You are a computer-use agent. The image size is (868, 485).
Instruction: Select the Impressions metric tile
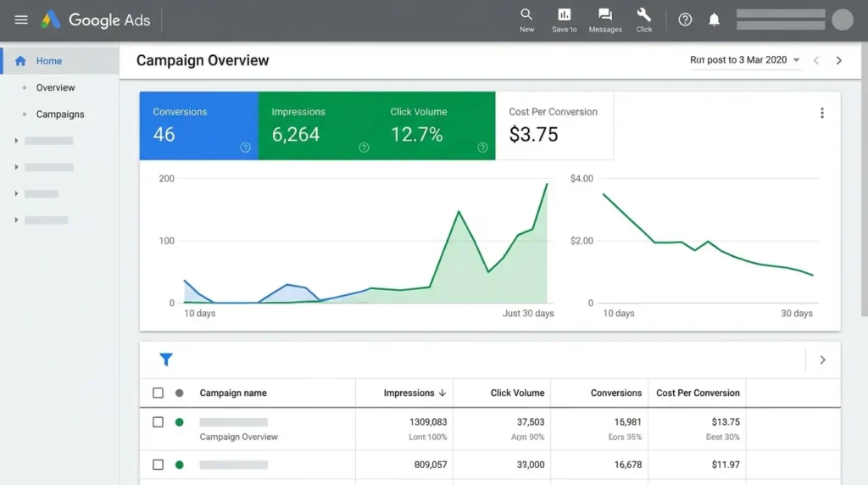pos(317,125)
